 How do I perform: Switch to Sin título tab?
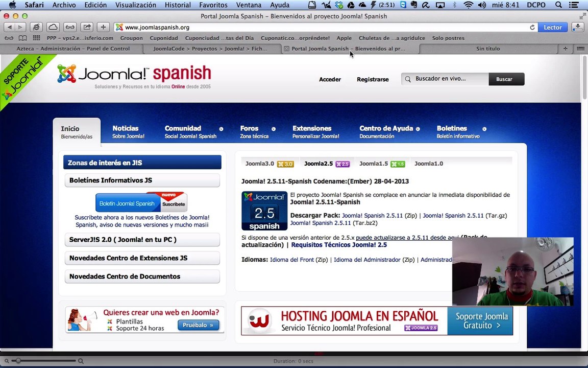pos(488,49)
